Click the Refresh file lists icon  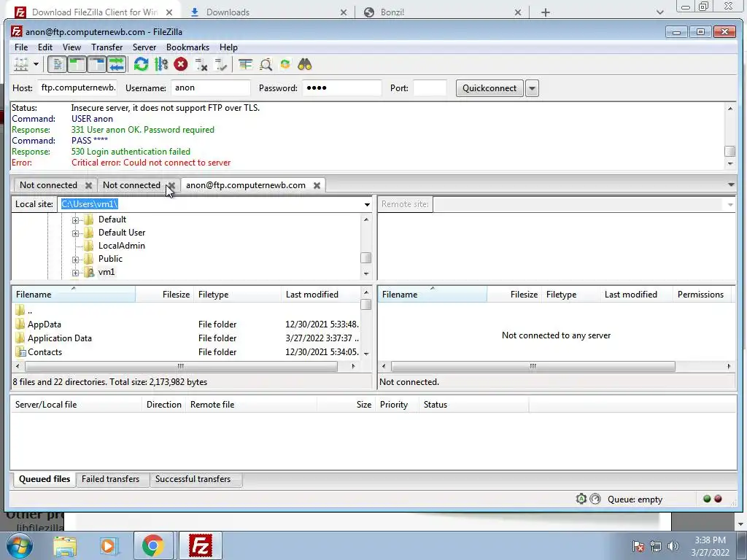click(141, 64)
